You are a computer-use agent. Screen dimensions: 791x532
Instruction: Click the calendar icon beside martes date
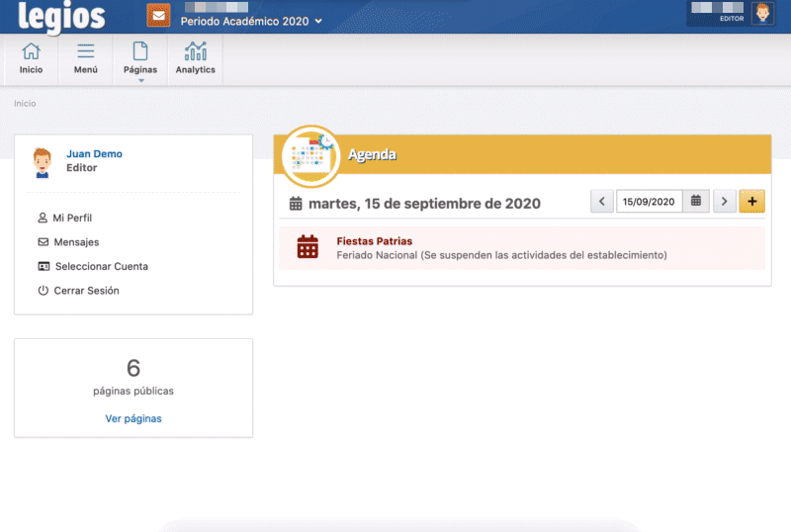(296, 204)
